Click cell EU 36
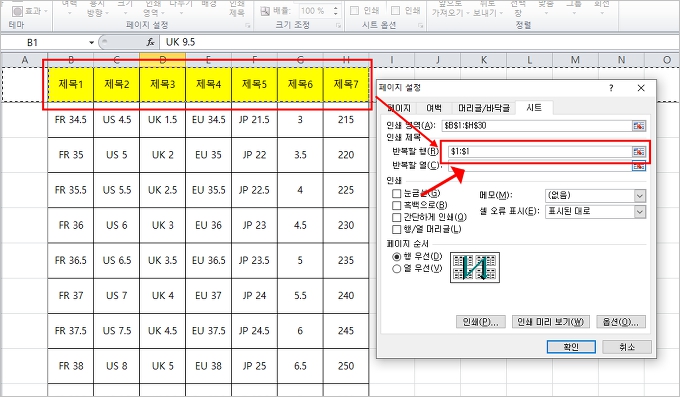The height and width of the screenshot is (397, 680). coord(209,225)
